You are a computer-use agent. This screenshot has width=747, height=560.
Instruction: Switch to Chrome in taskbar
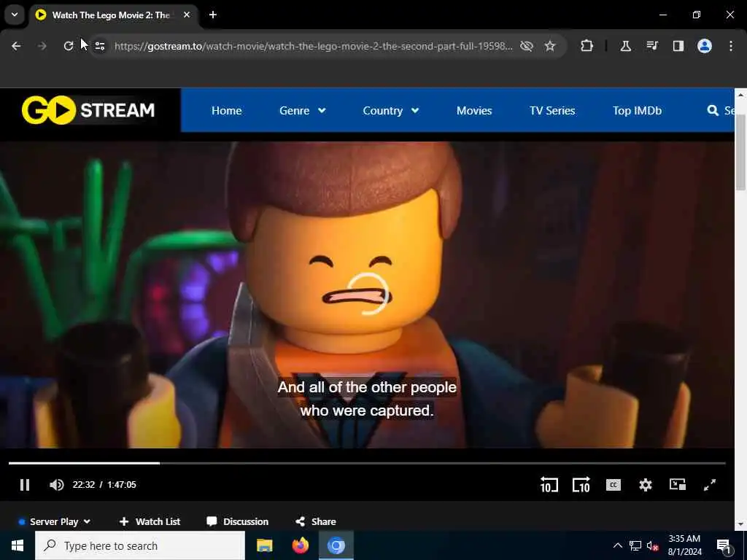point(336,545)
